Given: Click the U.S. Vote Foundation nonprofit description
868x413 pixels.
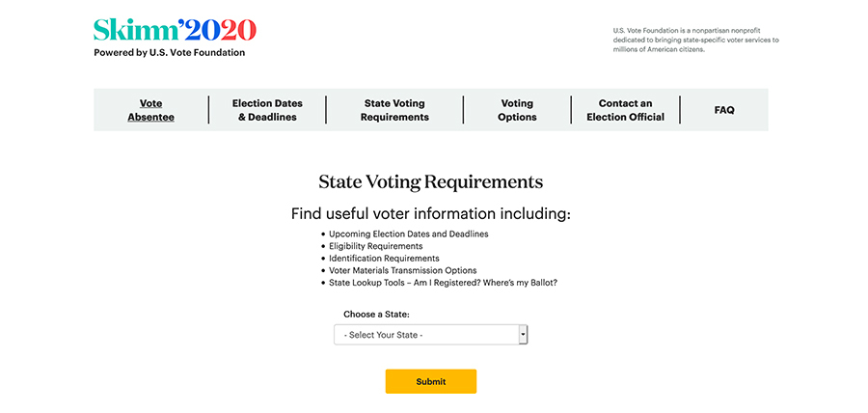Looking at the screenshot, I should coord(695,41).
